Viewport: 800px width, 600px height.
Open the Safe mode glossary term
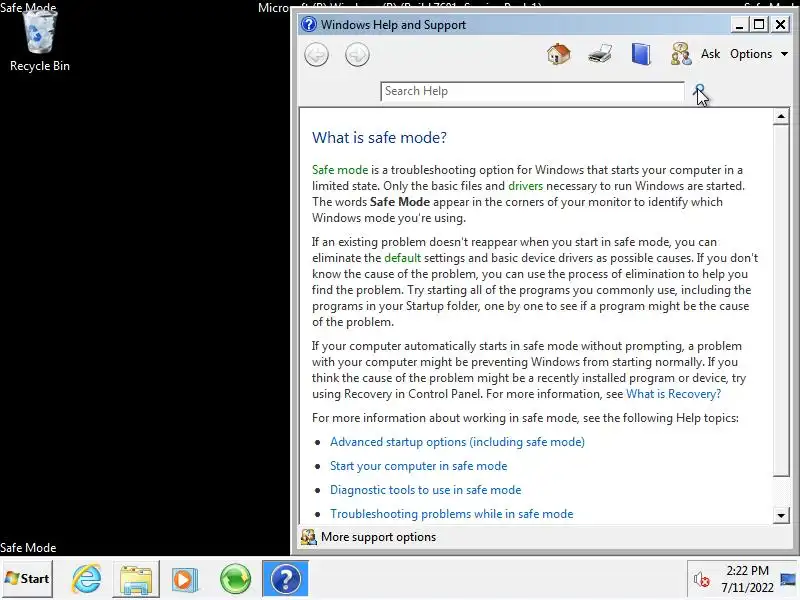pos(340,170)
